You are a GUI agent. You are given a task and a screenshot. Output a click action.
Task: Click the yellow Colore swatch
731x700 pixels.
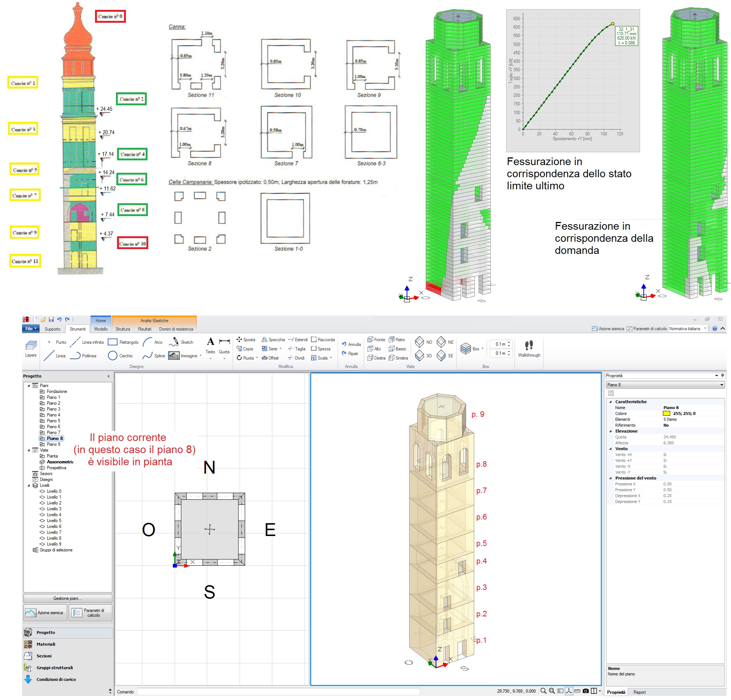(666, 413)
